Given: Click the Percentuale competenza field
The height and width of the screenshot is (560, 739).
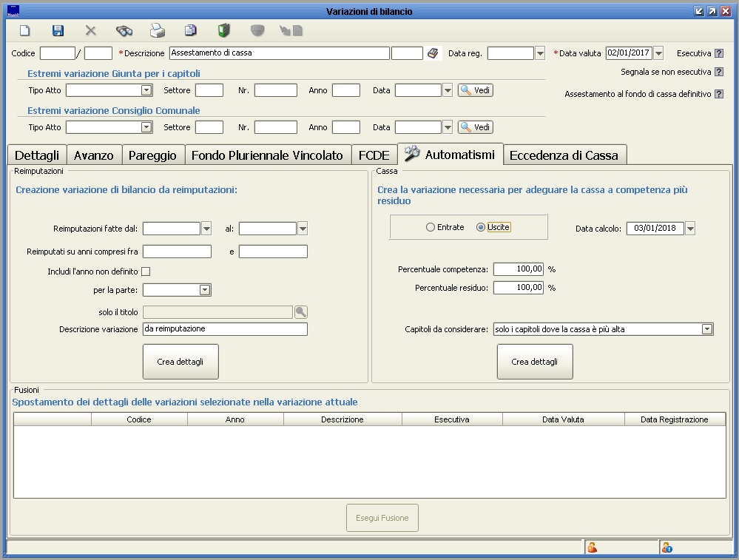Looking at the screenshot, I should point(518,269).
